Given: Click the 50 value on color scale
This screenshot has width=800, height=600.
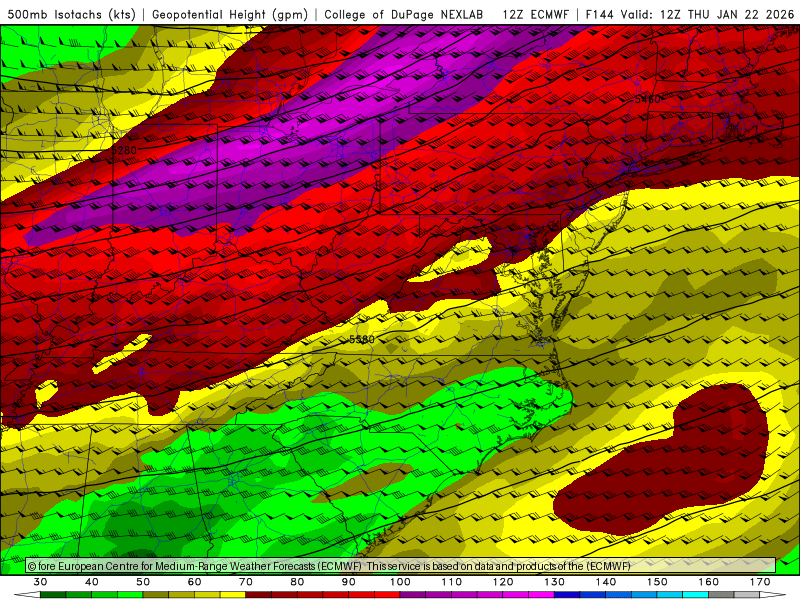Looking at the screenshot, I should pos(143,582).
